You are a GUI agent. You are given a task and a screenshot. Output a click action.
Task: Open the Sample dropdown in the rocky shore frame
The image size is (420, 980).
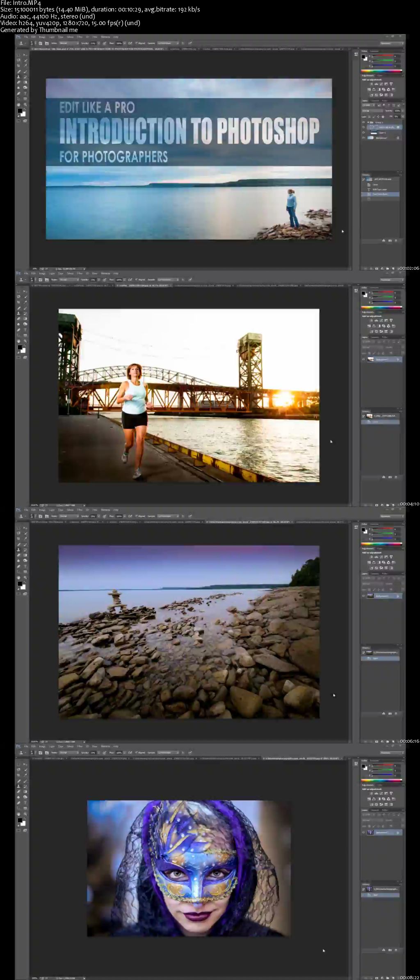(x=167, y=516)
